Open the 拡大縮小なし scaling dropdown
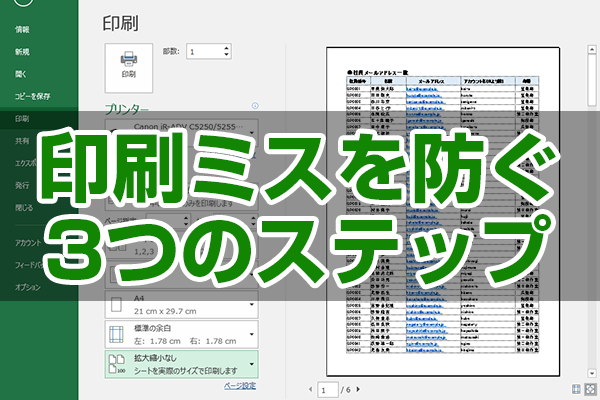Viewport: 600px width, 400px height. [181, 364]
